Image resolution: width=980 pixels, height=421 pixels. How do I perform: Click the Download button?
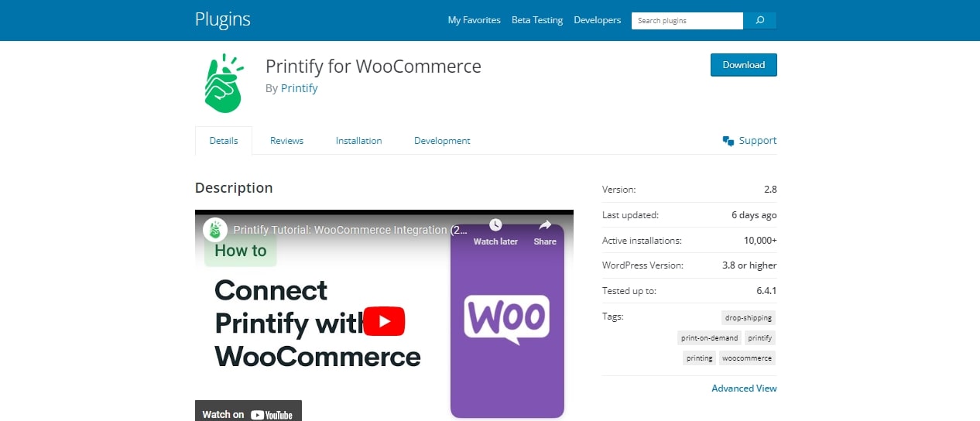pos(744,65)
